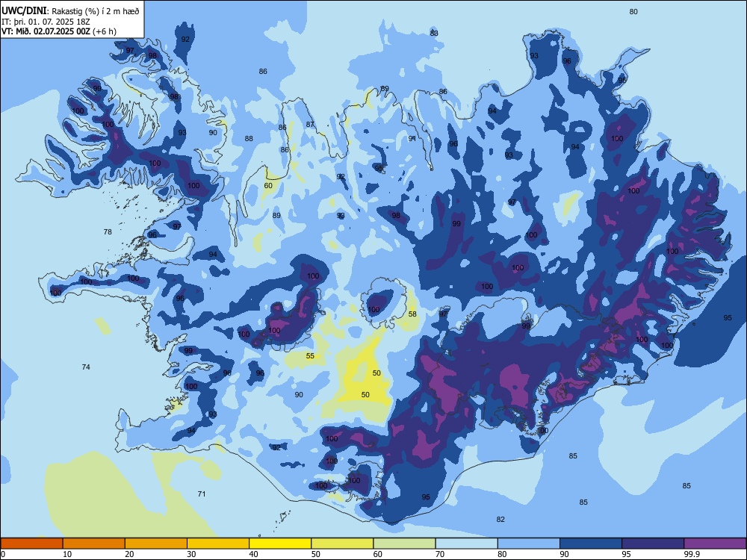Select the purple 99.9+ legend swatch
The width and height of the screenshot is (747, 560).
click(x=715, y=544)
